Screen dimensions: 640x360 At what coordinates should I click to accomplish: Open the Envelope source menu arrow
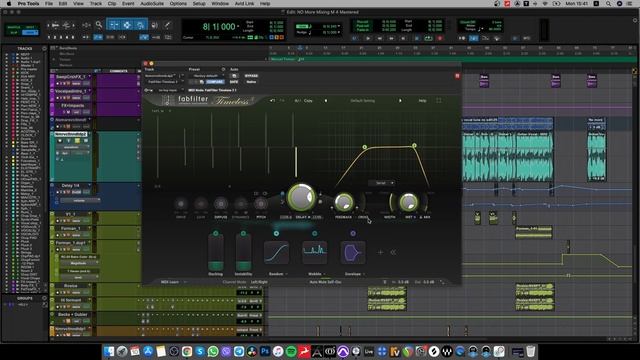pyautogui.click(x=364, y=274)
